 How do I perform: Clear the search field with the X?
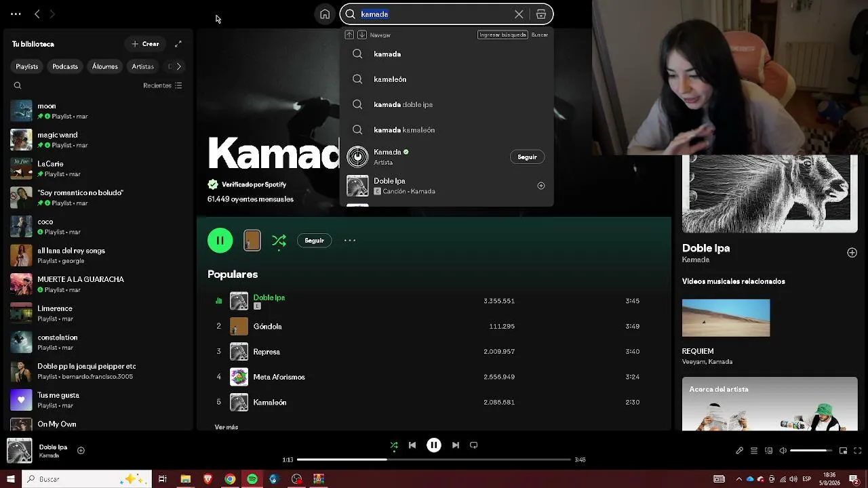pyautogui.click(x=519, y=14)
